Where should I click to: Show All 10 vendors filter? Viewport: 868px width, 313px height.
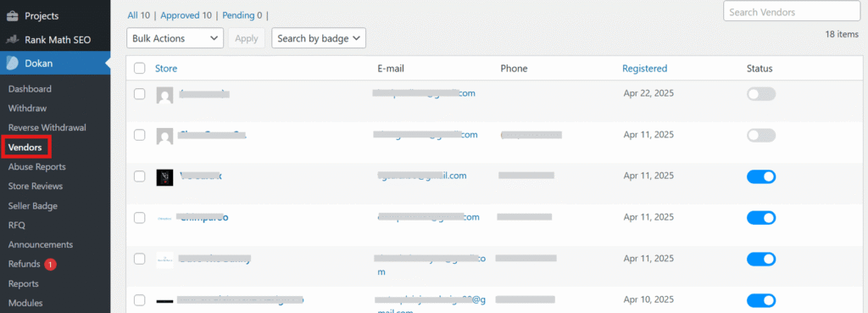pos(138,15)
